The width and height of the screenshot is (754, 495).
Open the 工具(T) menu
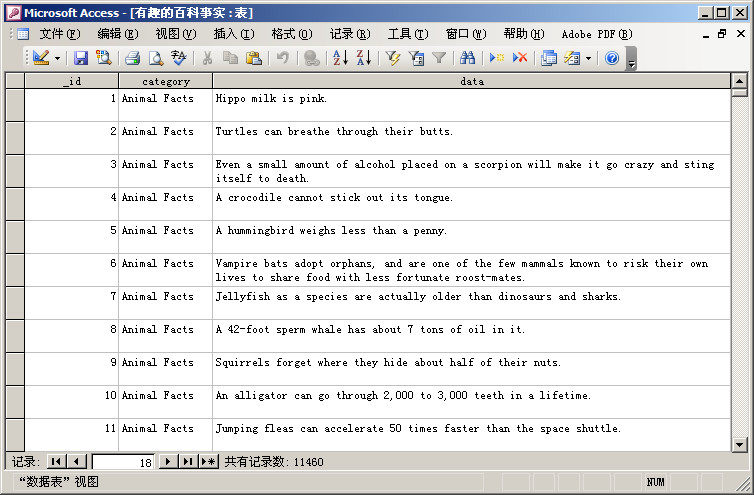click(408, 34)
